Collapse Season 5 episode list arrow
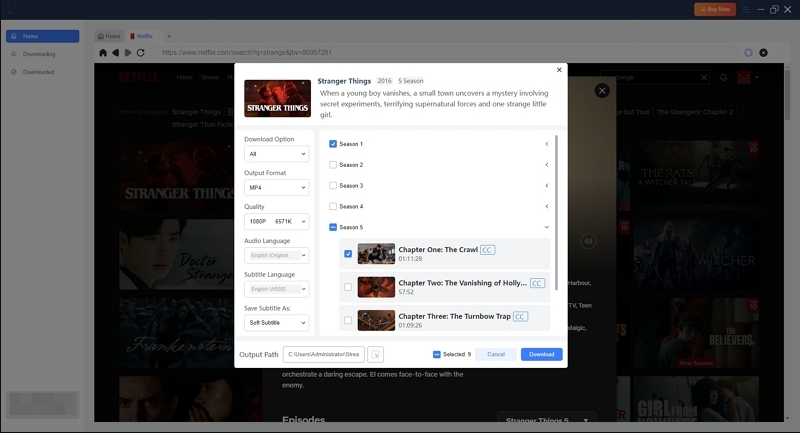 coord(547,227)
